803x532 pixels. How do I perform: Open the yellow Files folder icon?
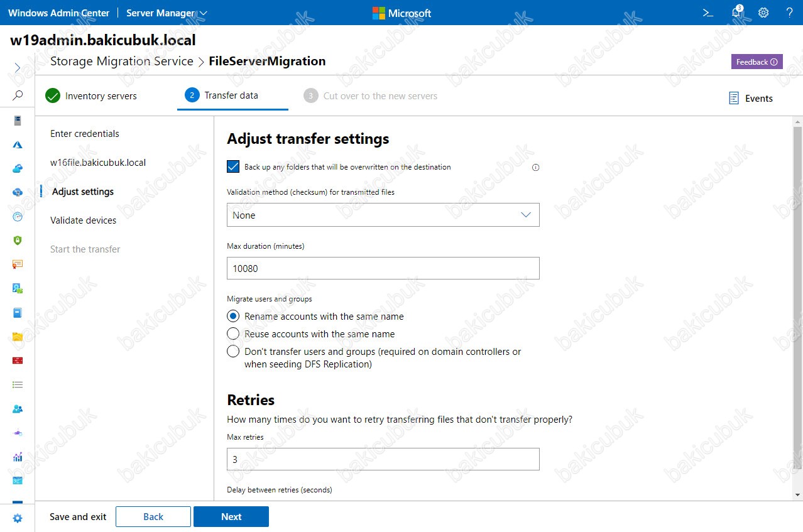pos(18,336)
